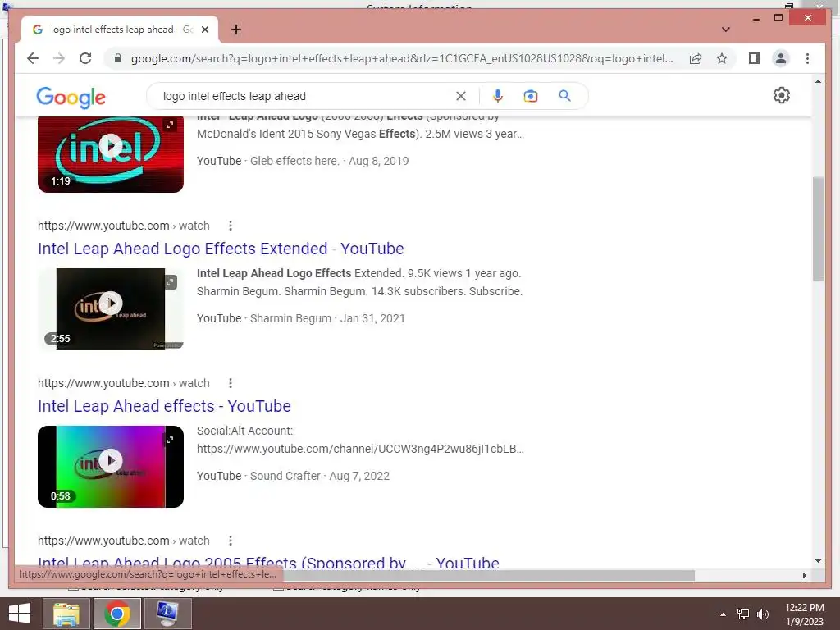Image resolution: width=840 pixels, height=630 pixels.
Task: Share this page using the share icon
Action: tap(696, 58)
